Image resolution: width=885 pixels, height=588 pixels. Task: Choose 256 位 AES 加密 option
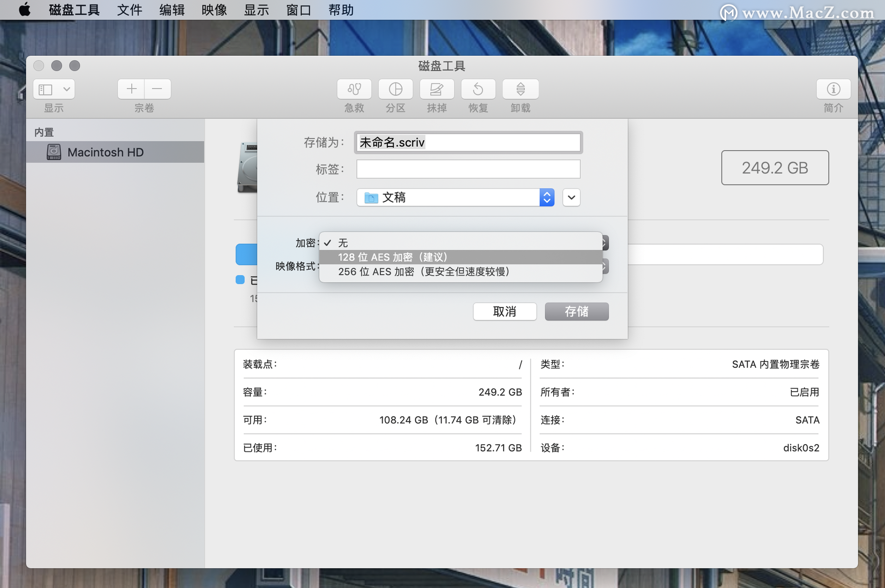[x=460, y=271]
